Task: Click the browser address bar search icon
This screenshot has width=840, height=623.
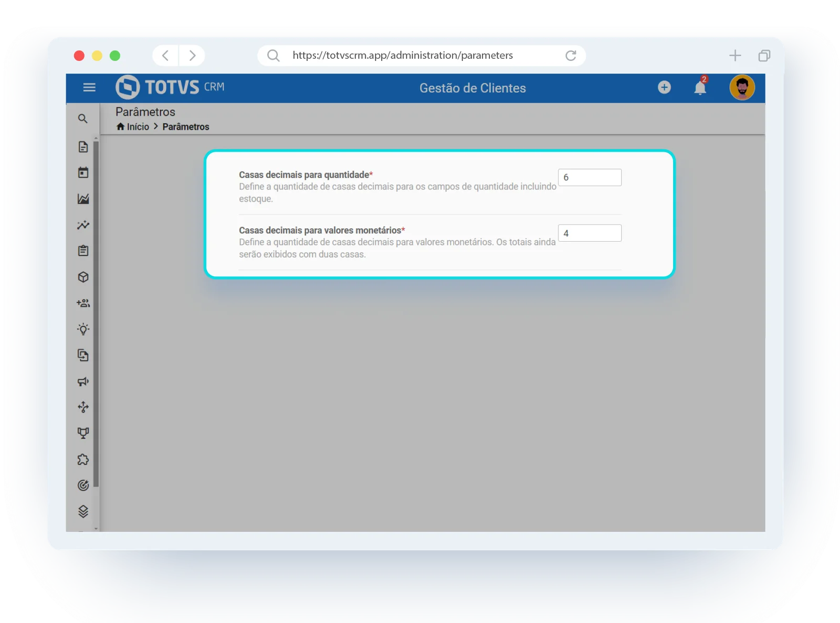Action: (x=273, y=55)
